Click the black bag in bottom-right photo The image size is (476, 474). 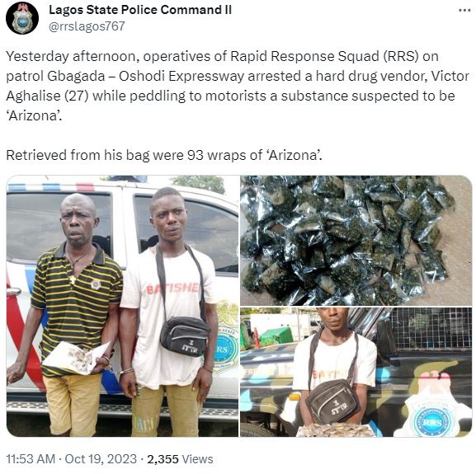pyautogui.click(x=332, y=401)
